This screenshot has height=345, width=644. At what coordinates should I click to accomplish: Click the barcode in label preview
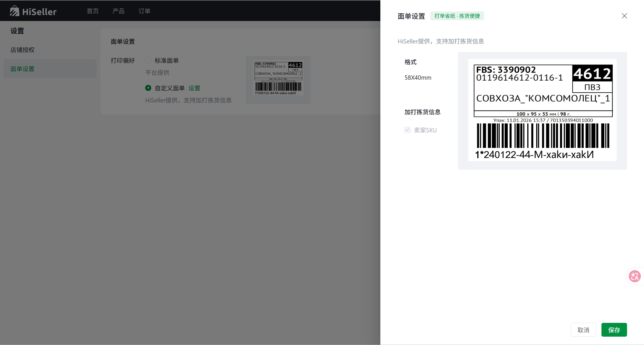[543, 136]
